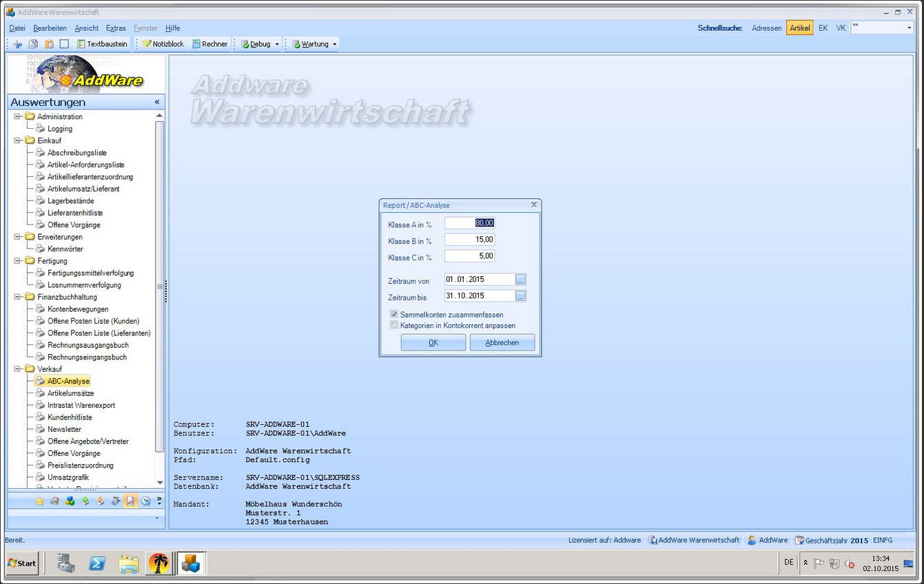
Task: Select Lieferantenhitliste report
Action: tap(74, 213)
